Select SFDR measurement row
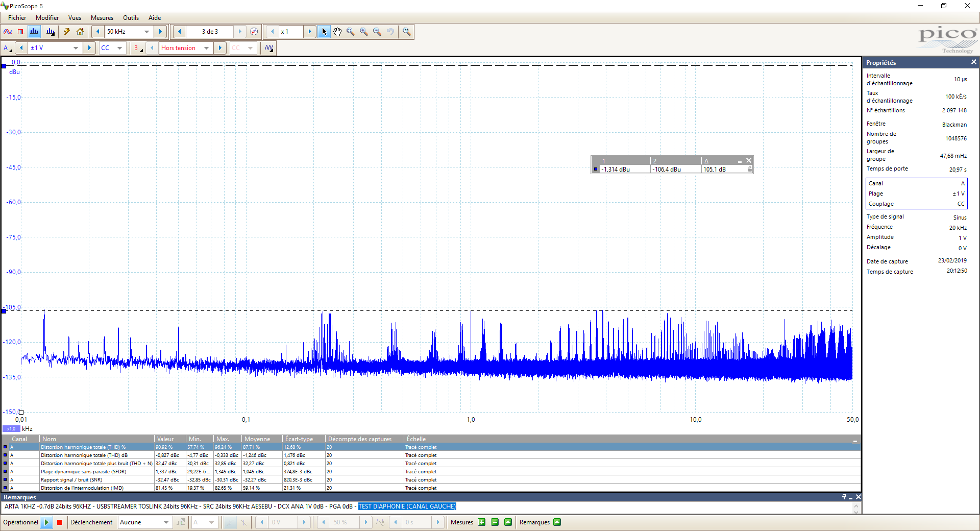980x531 pixels. coord(430,472)
